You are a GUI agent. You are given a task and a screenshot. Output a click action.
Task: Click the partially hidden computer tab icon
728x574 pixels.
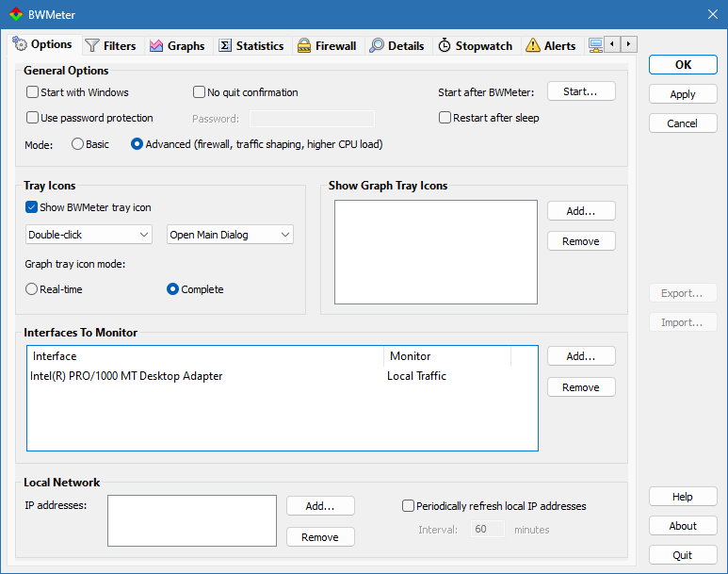point(595,45)
